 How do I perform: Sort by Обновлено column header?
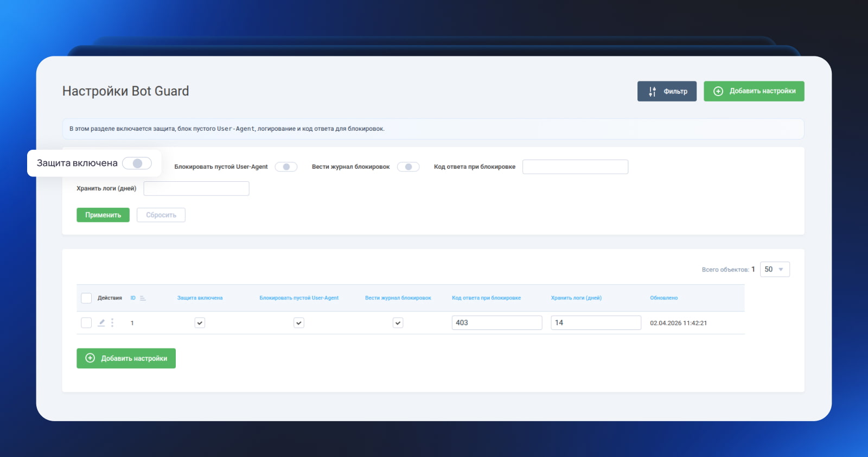click(x=663, y=298)
